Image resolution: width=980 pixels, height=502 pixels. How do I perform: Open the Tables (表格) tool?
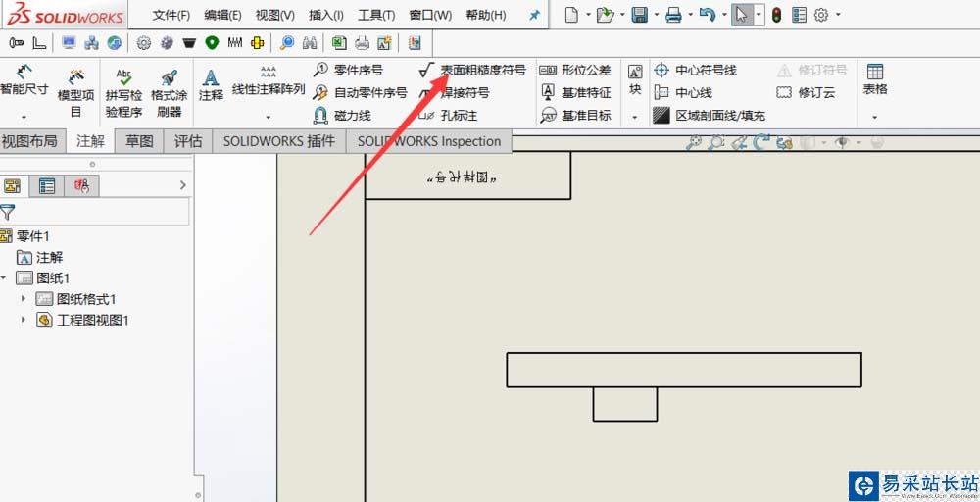(x=875, y=79)
